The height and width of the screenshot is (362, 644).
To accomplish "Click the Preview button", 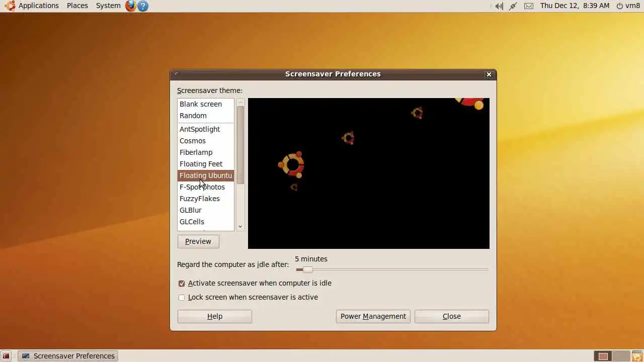I will point(198,241).
